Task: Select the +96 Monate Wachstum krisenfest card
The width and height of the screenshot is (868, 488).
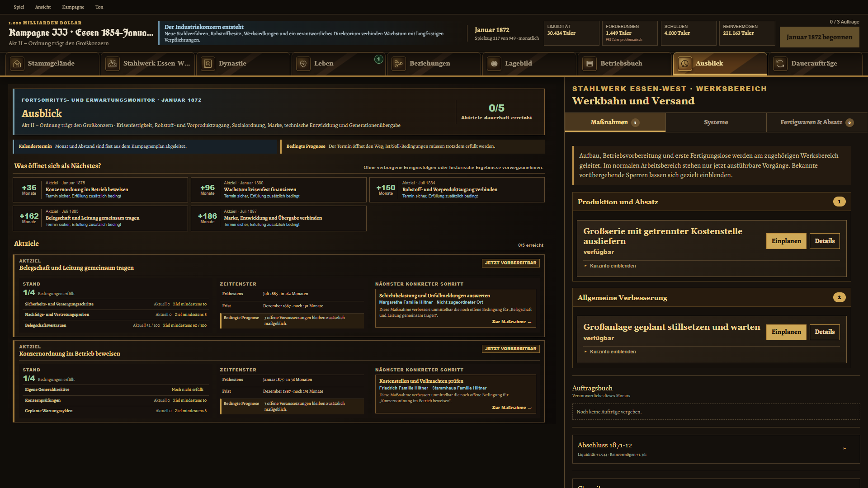Action: [x=278, y=190]
